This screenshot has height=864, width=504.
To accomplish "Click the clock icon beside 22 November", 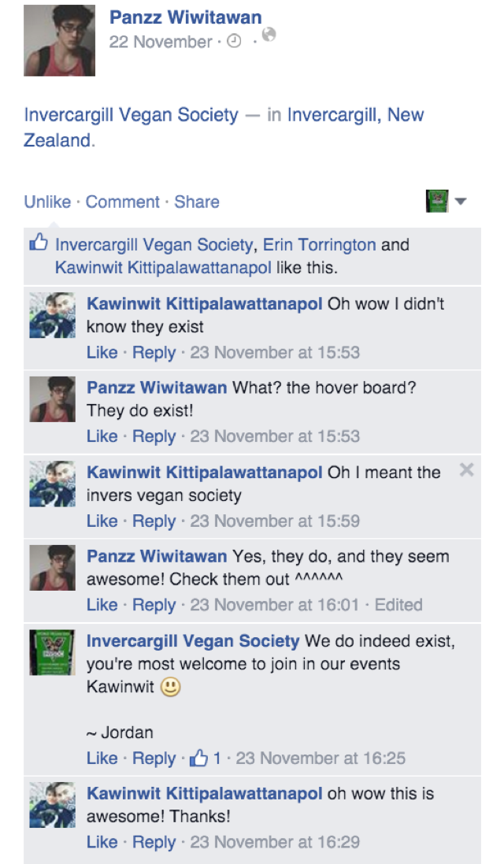I will pyautogui.click(x=234, y=41).
